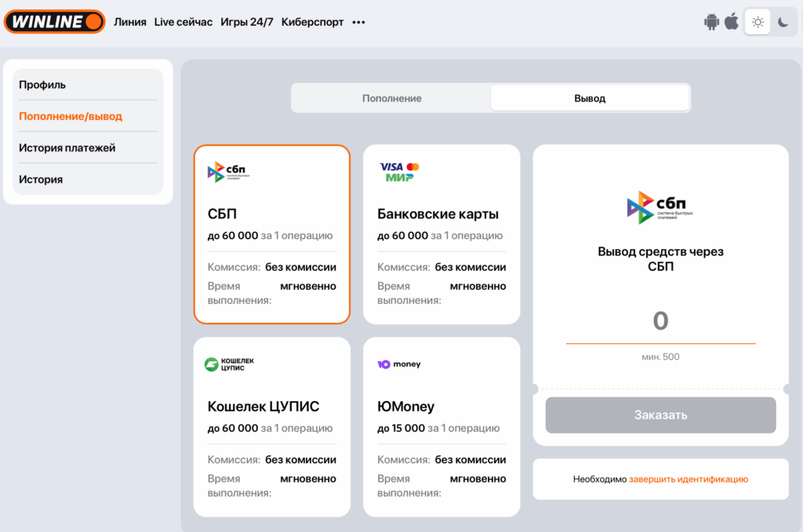The height and width of the screenshot is (532, 803).
Task: Select the Банковские карты card title
Action: (438, 214)
